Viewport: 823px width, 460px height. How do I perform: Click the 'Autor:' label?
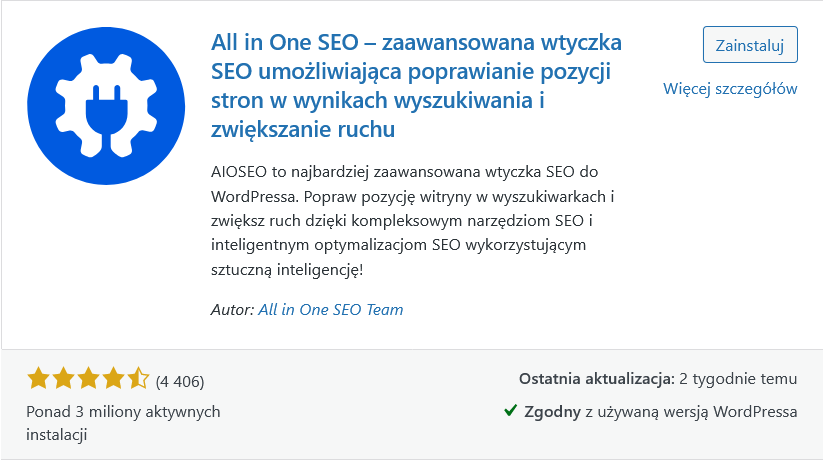click(233, 309)
